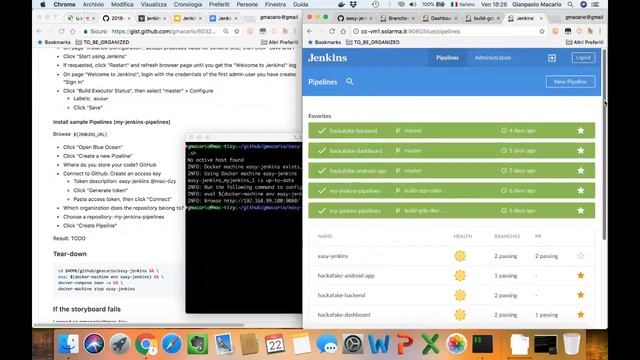Click the vertical scrollbar in Jenkins window
The width and height of the screenshot is (640, 360).
pos(604,144)
